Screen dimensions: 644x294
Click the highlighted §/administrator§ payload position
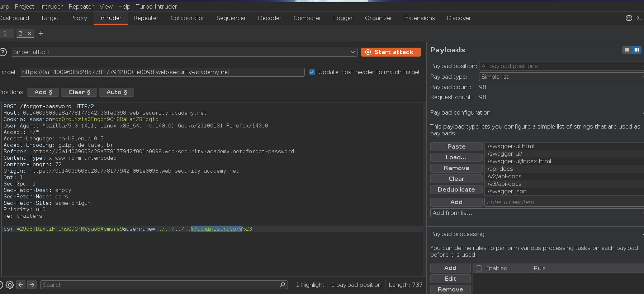tap(216, 229)
